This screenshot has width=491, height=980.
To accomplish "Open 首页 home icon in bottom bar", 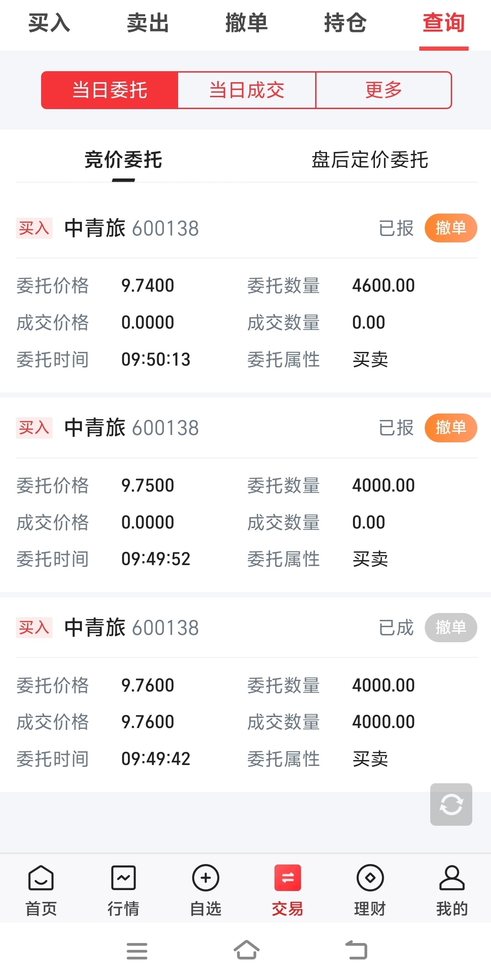I will pos(41,878).
